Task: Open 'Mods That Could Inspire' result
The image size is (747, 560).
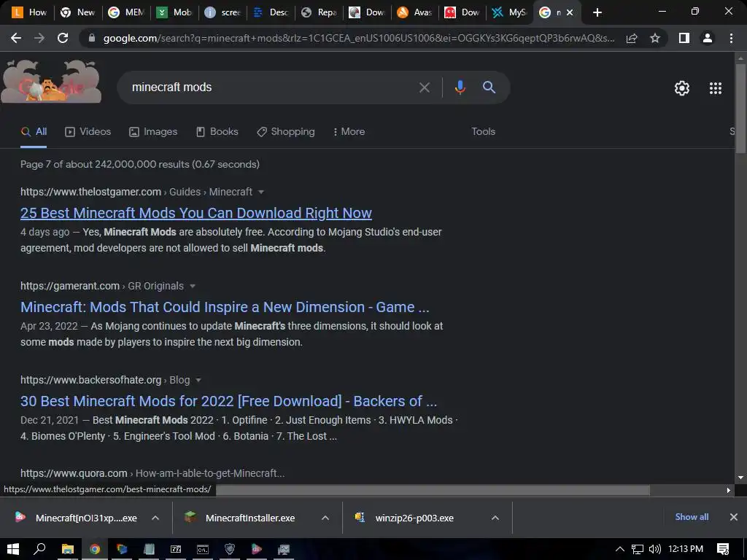Action: point(225,307)
